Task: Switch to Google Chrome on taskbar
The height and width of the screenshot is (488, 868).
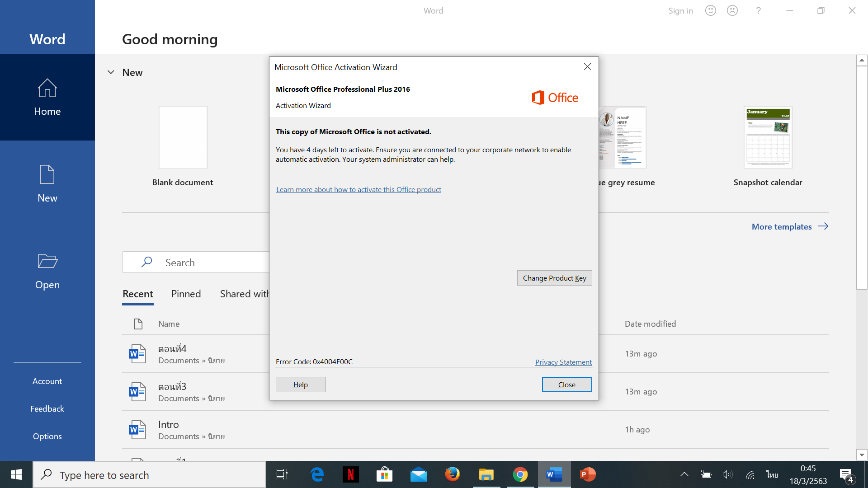Action: 520,474
